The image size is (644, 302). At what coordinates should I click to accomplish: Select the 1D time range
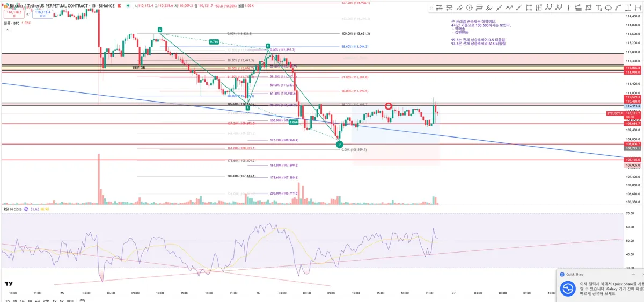(x=8, y=301)
